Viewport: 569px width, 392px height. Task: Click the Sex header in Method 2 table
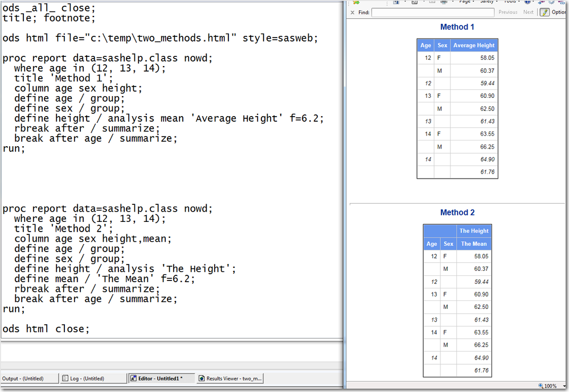point(448,244)
